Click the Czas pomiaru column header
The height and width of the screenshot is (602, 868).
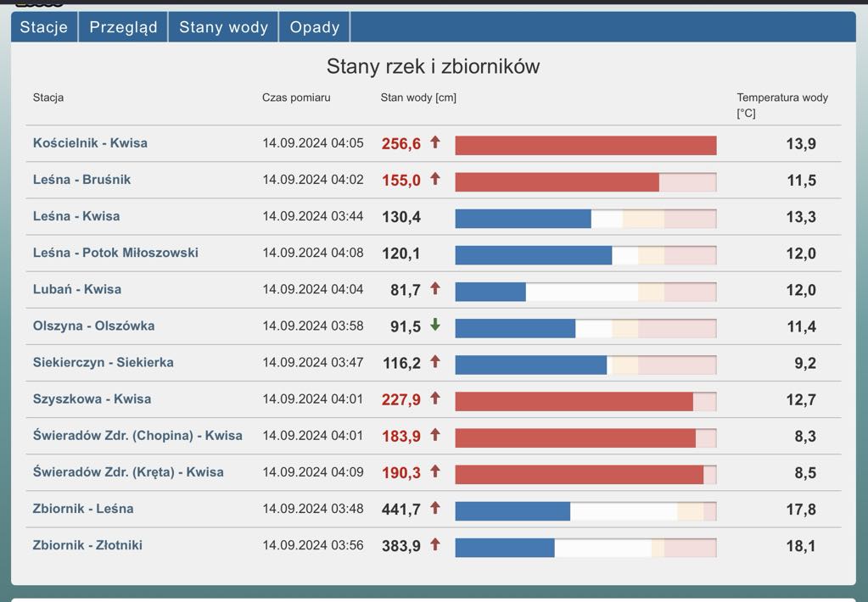tap(296, 98)
